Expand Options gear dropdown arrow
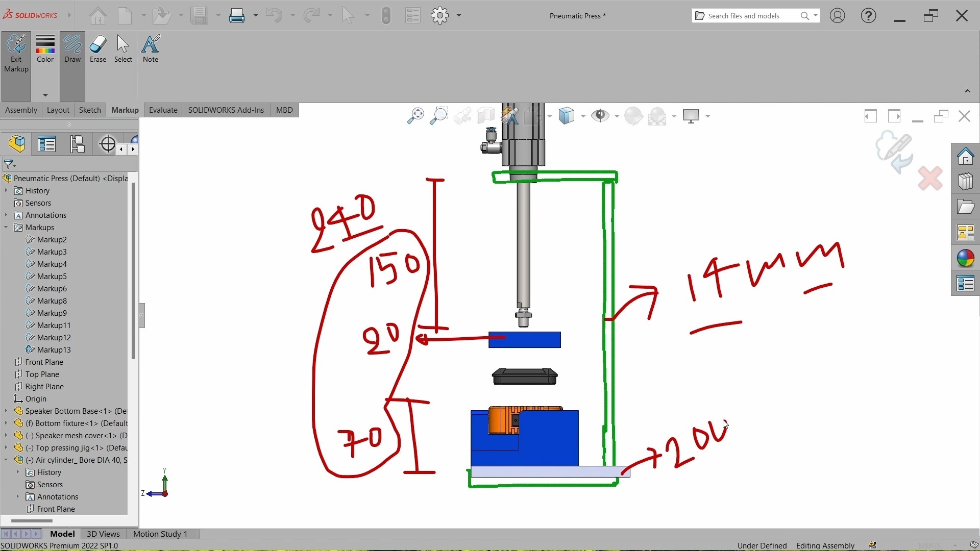Viewport: 980px width, 551px height. [x=459, y=16]
